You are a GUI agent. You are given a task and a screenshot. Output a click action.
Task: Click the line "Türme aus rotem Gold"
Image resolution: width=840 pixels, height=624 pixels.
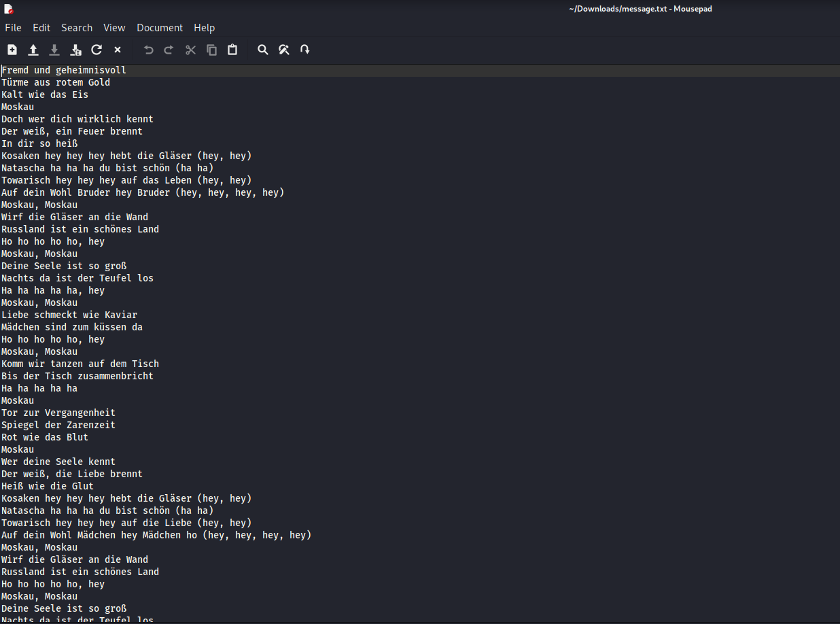point(56,82)
